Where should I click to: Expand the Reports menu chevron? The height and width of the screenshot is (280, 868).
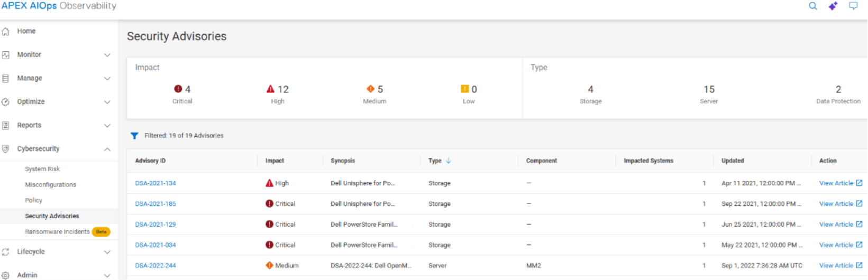pyautogui.click(x=107, y=126)
